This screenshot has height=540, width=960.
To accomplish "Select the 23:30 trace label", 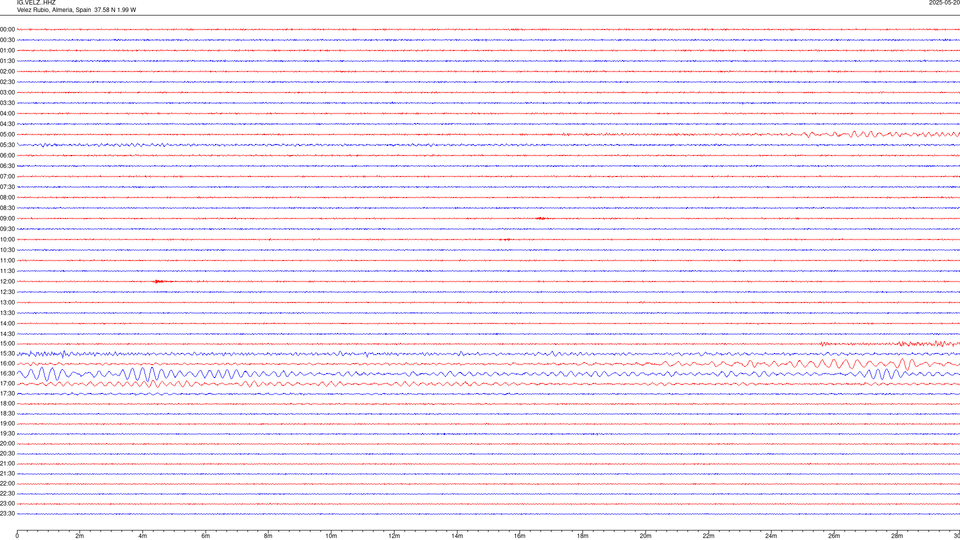I will pos(7,514).
